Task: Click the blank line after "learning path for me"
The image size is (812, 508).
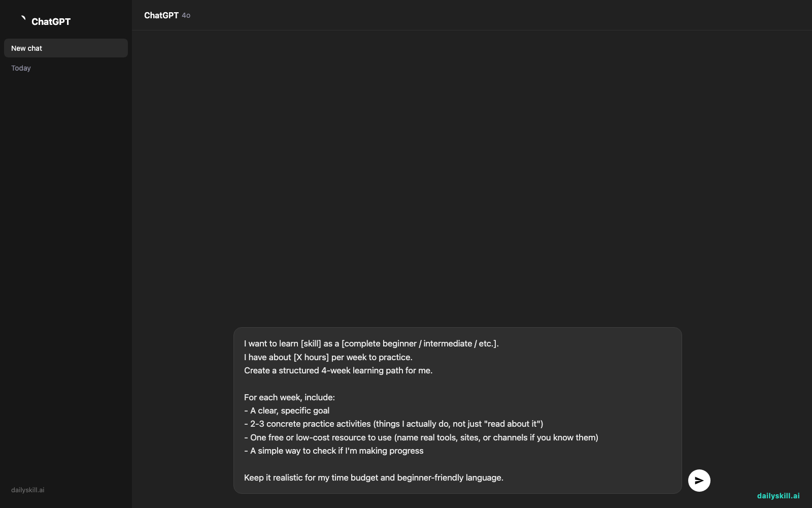Action: coord(457,384)
